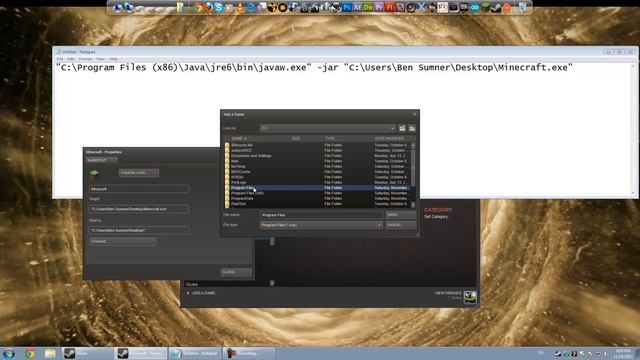640x360 pixels.
Task: Launch Skype from the top dock
Action: point(218,7)
